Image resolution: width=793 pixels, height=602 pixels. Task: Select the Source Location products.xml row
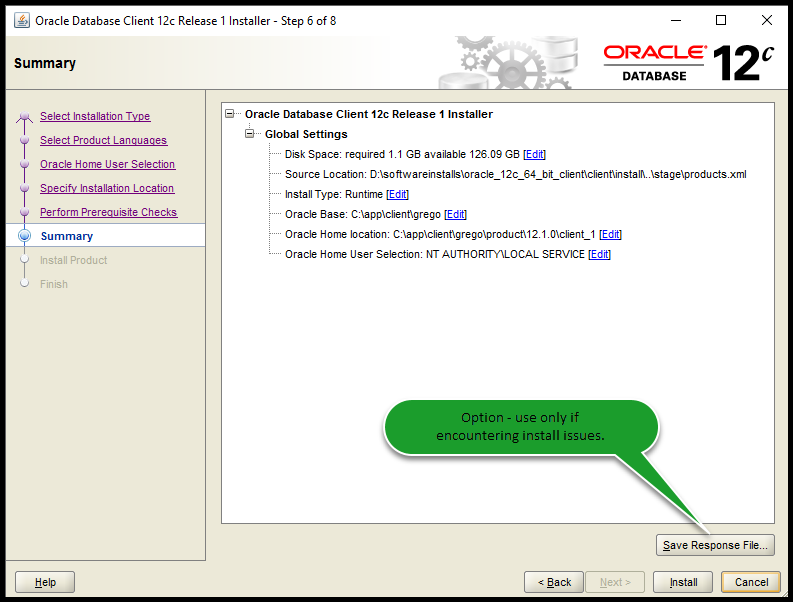coord(515,175)
